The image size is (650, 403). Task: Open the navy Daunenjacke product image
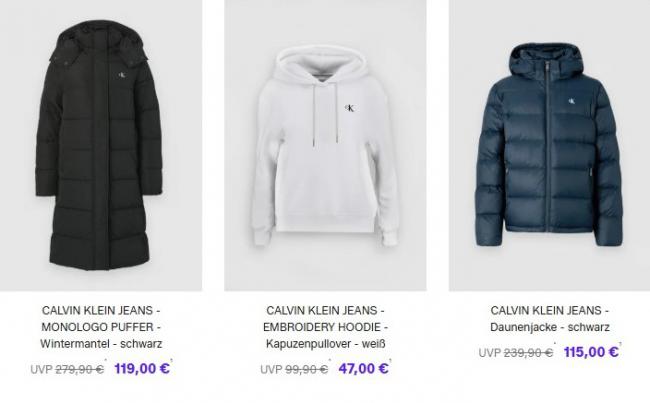pos(549,145)
